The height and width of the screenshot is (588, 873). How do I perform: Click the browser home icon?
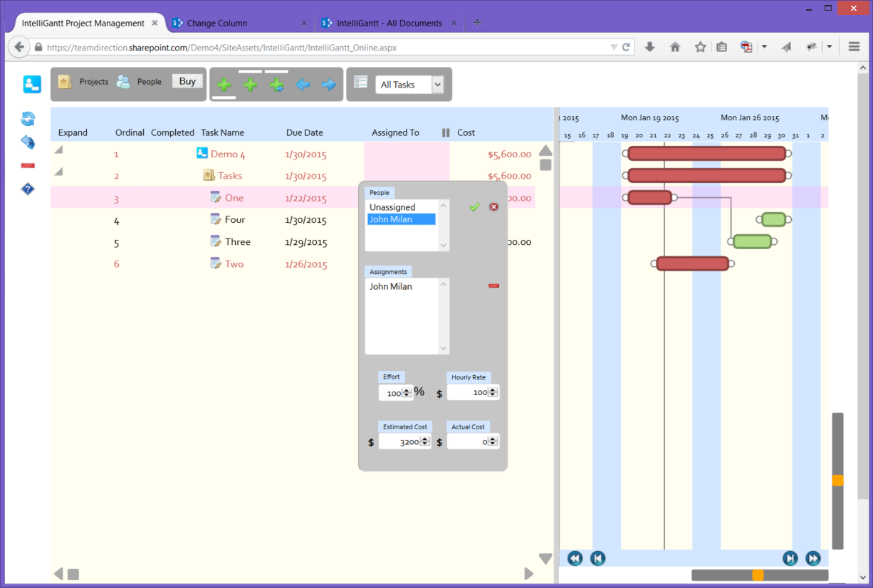675,47
